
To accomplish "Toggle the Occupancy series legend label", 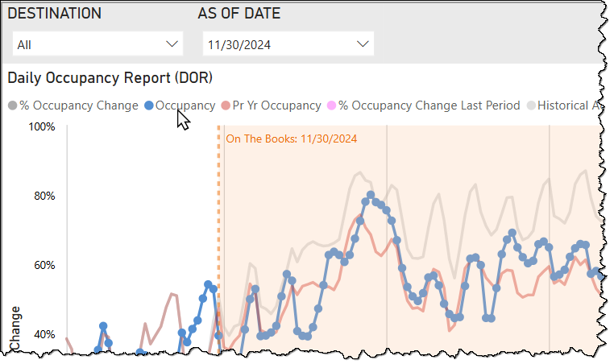I will coord(185,105).
